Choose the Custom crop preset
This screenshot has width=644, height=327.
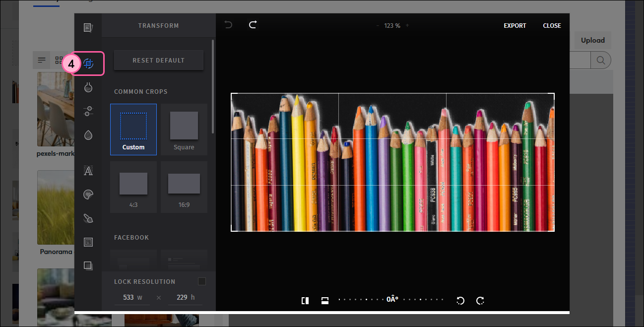pos(133,130)
